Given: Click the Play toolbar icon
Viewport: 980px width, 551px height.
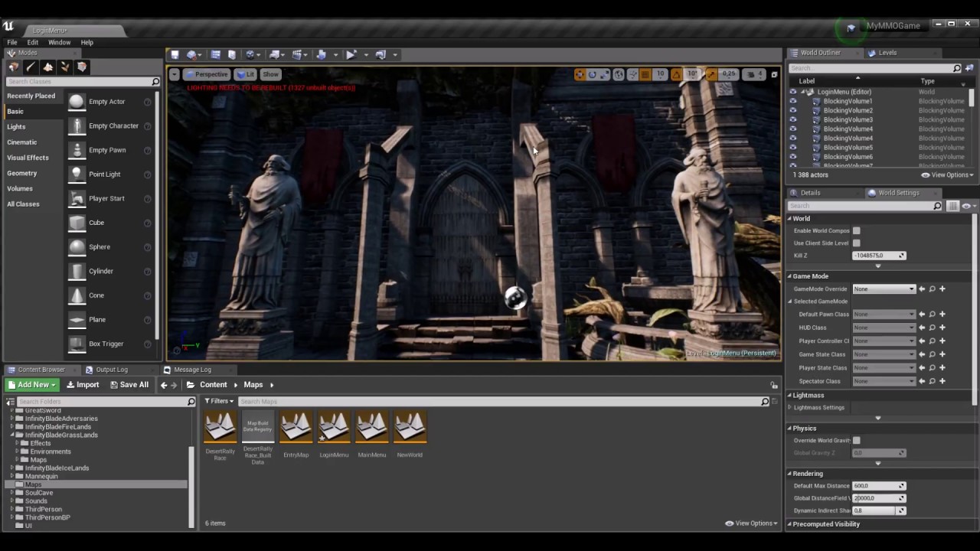Looking at the screenshot, I should coord(351,54).
